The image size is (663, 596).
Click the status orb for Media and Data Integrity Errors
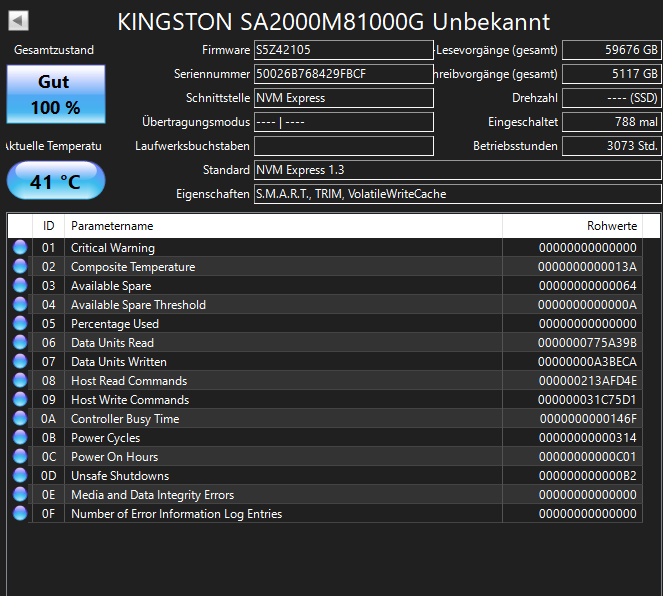pos(20,495)
